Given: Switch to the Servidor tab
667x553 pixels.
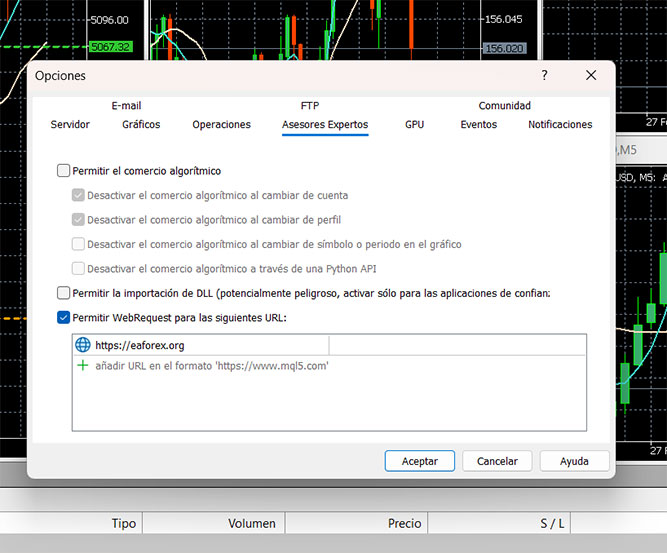Looking at the screenshot, I should pos(70,125).
